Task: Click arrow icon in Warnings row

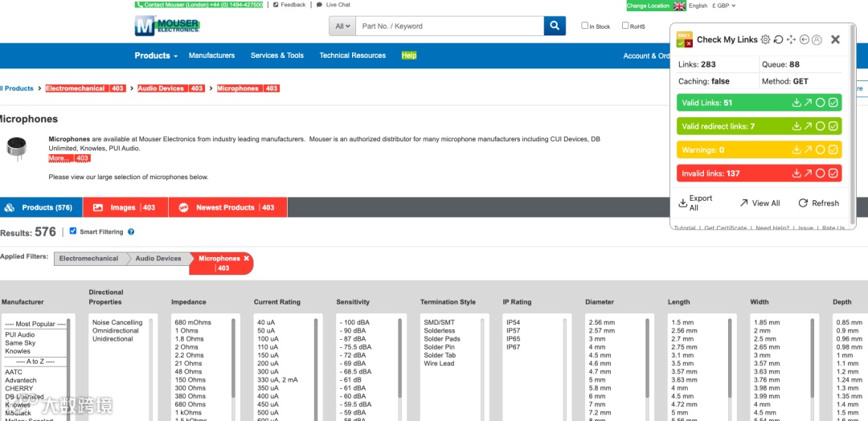Action: click(809, 150)
